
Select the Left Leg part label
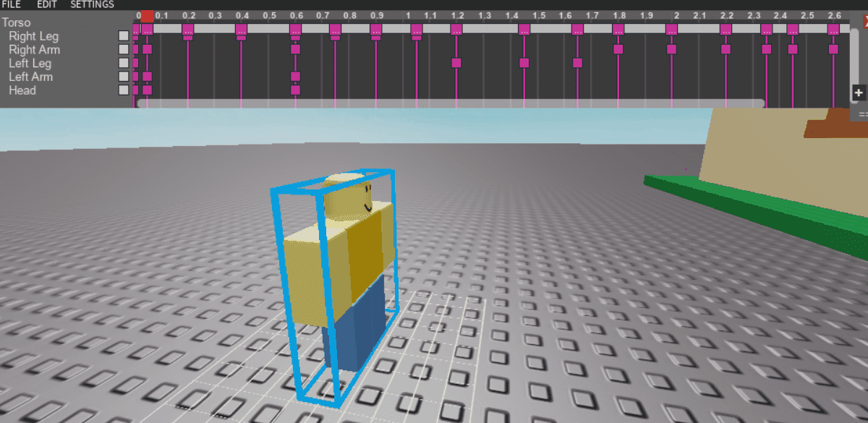click(x=30, y=64)
